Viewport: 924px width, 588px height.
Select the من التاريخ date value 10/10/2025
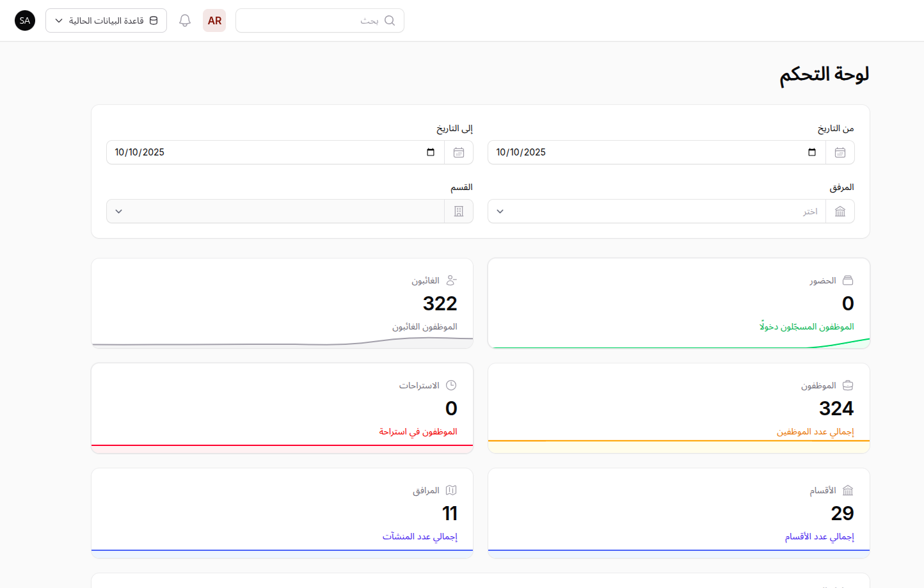[521, 152]
